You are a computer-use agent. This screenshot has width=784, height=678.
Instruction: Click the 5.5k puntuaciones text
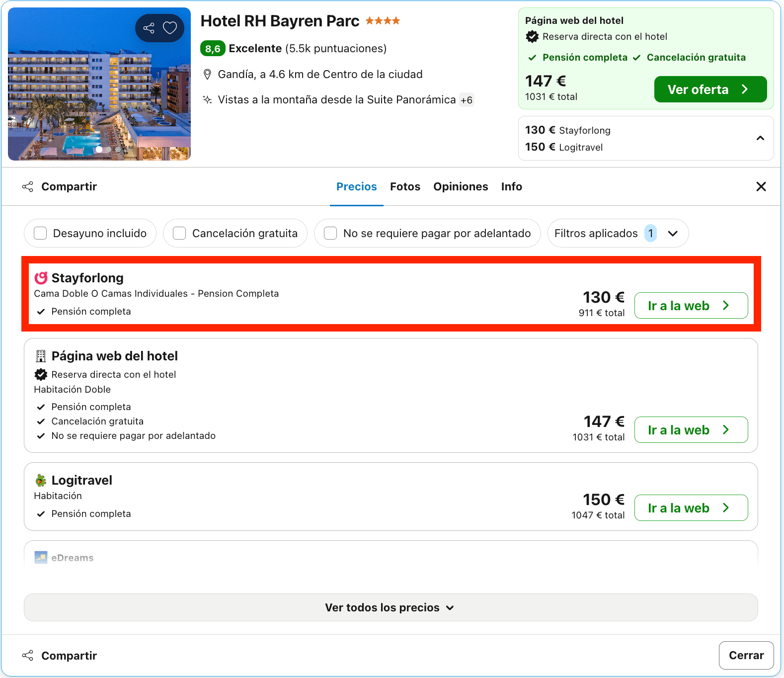(336, 49)
